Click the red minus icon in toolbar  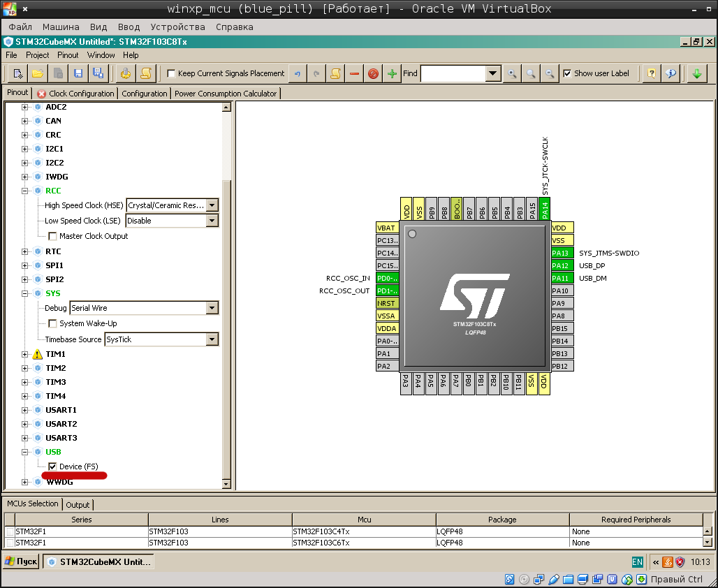pyautogui.click(x=355, y=73)
